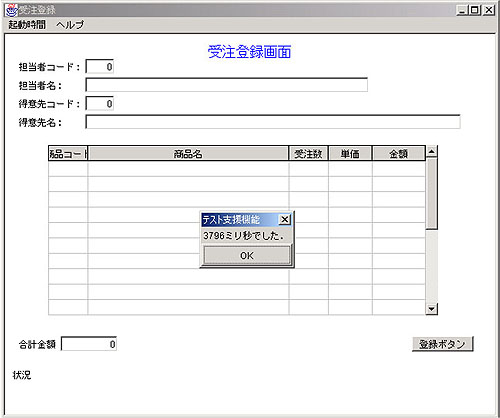Image resolution: width=500 pixels, height=418 pixels.
Task: Focus the 担当者コード input field
Action: (x=100, y=67)
